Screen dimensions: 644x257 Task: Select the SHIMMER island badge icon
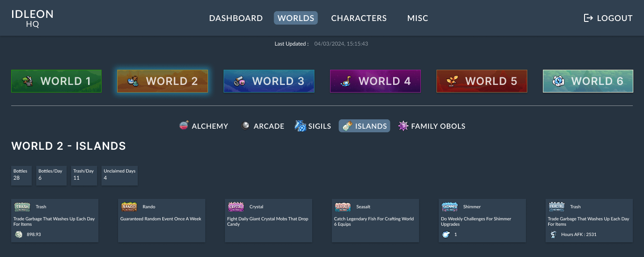tap(449, 207)
